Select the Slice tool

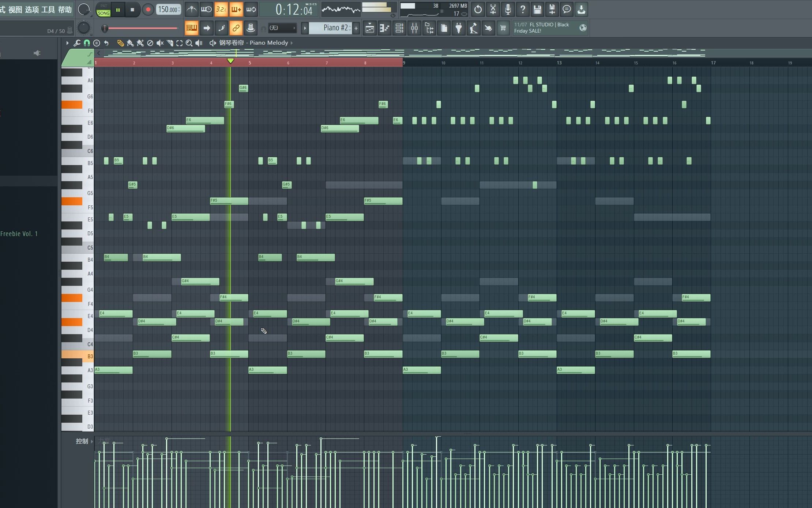(x=170, y=43)
